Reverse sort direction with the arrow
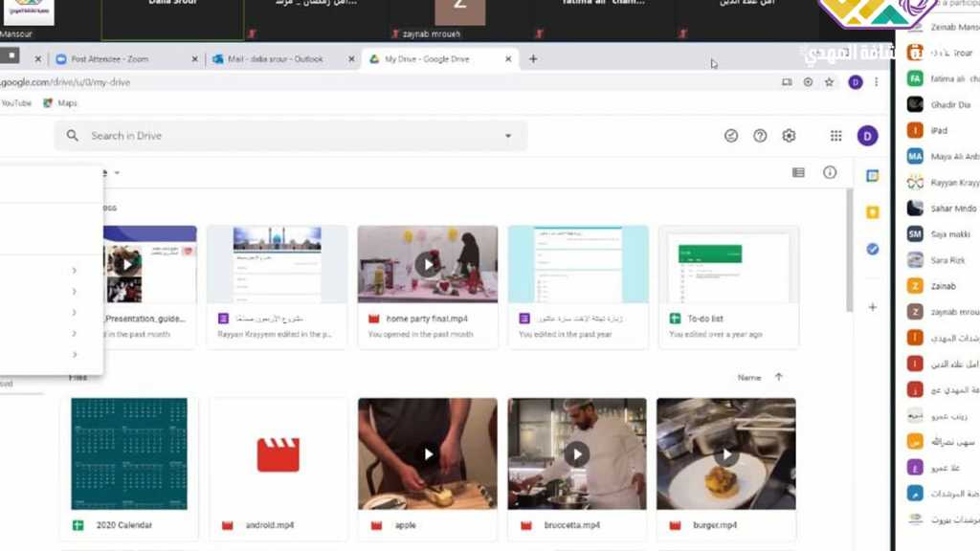The height and width of the screenshot is (551, 980). pyautogui.click(x=778, y=378)
